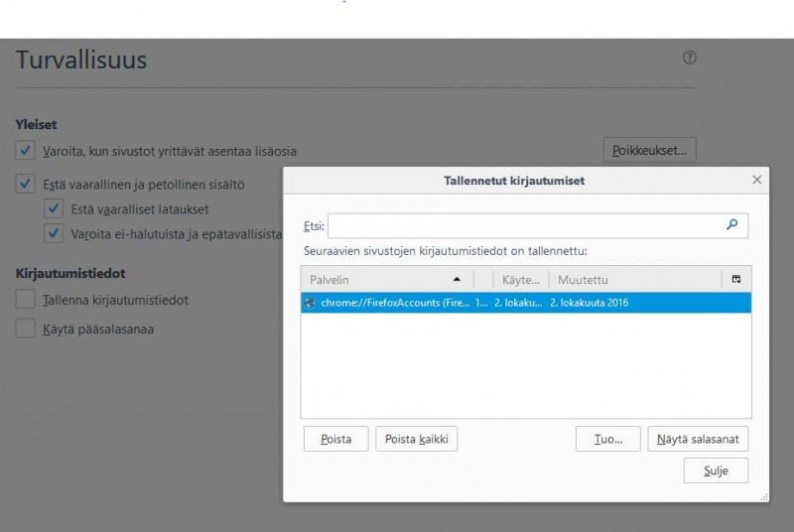This screenshot has height=532, width=794.
Task: Click the globe icon of the FirefoxAccounts row
Action: (311, 303)
